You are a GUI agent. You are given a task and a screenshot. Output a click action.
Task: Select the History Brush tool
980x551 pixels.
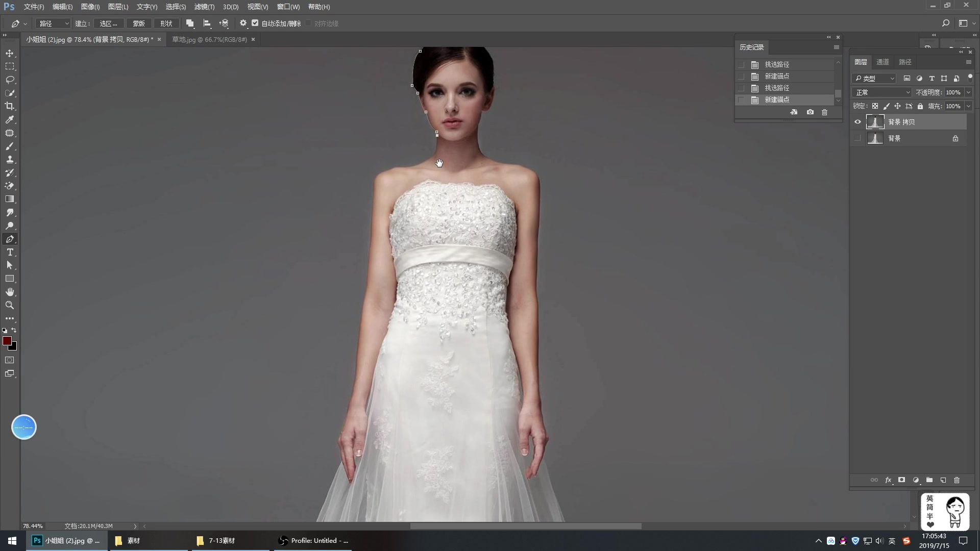pyautogui.click(x=10, y=173)
